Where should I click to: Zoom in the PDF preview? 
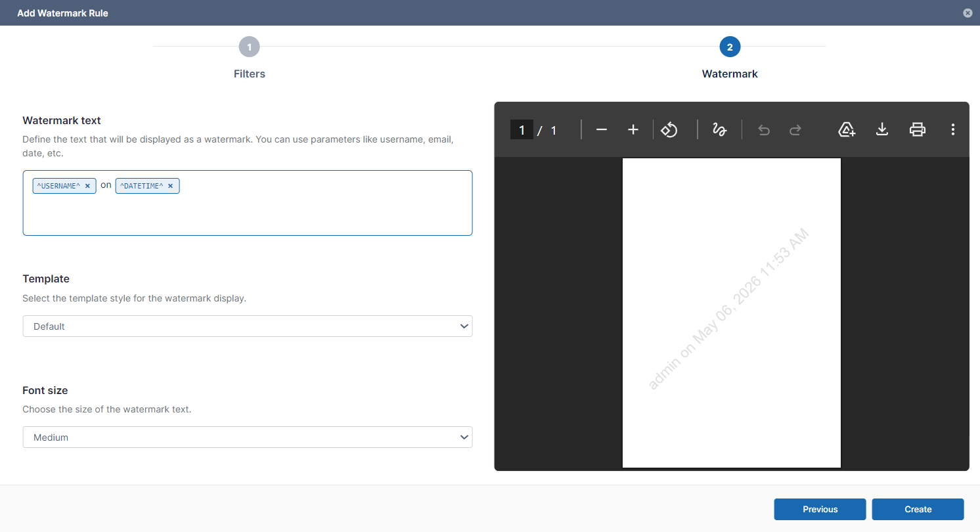point(633,130)
